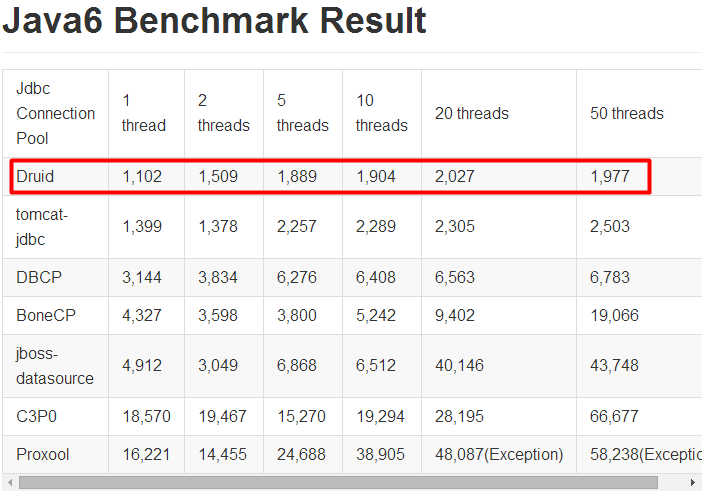Click the C3P0 row label
704x493 pixels.
(x=36, y=417)
